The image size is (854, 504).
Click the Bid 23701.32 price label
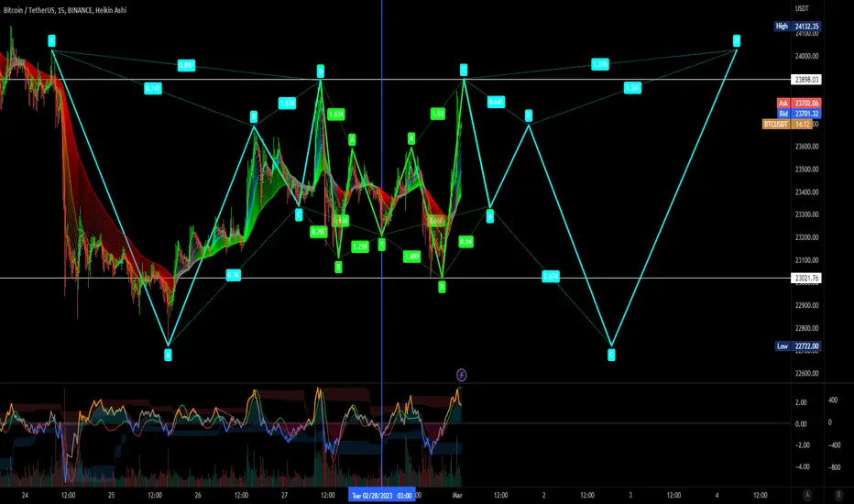point(798,114)
